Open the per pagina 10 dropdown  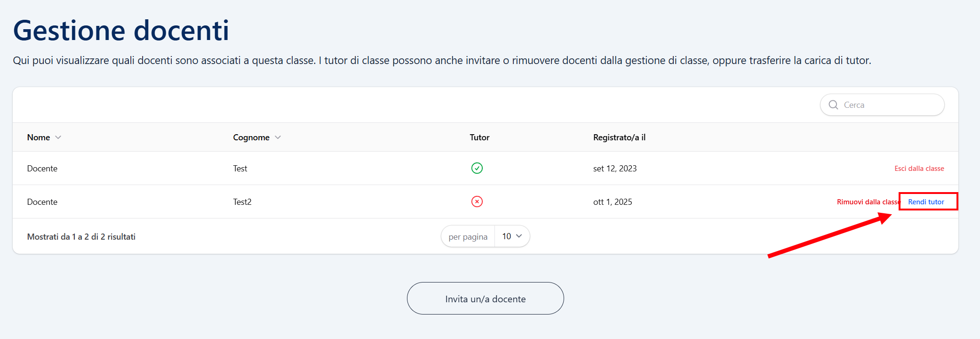[512, 236]
